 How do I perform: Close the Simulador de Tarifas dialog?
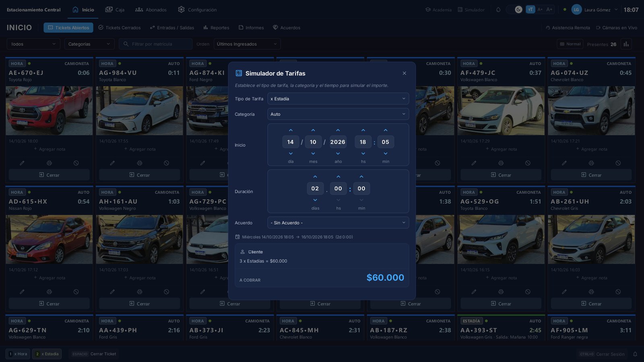pyautogui.click(x=405, y=73)
